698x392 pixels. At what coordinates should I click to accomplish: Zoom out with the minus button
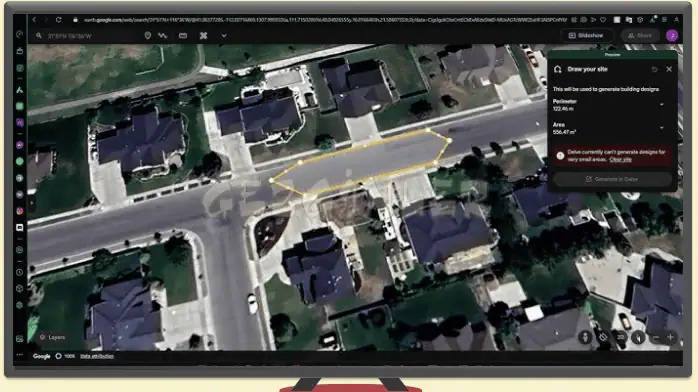coord(655,338)
